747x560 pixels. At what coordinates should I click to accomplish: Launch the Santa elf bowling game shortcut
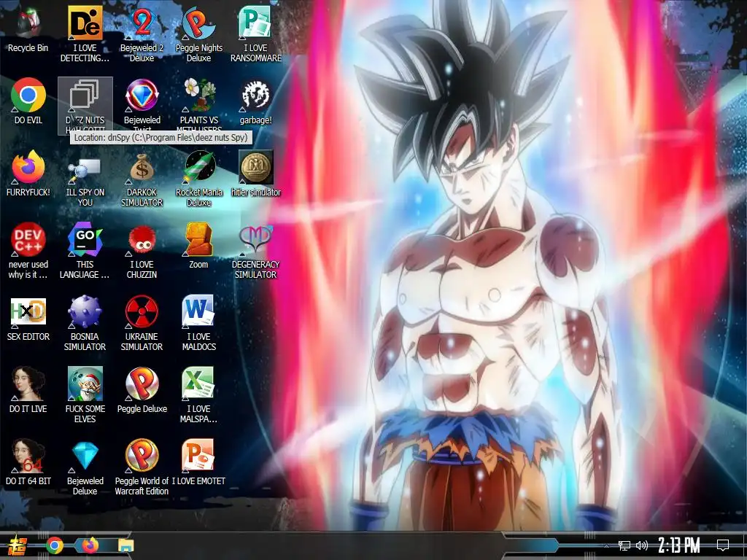[x=85, y=394]
